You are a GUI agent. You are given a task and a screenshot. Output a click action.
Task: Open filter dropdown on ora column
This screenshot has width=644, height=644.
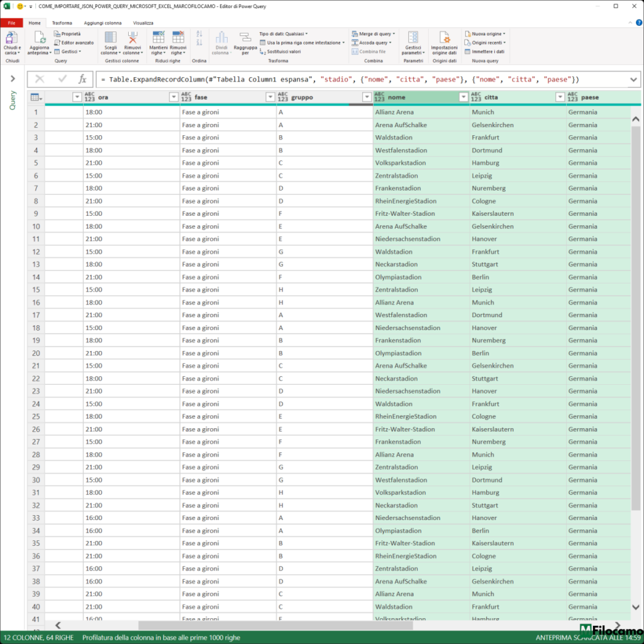174,97
